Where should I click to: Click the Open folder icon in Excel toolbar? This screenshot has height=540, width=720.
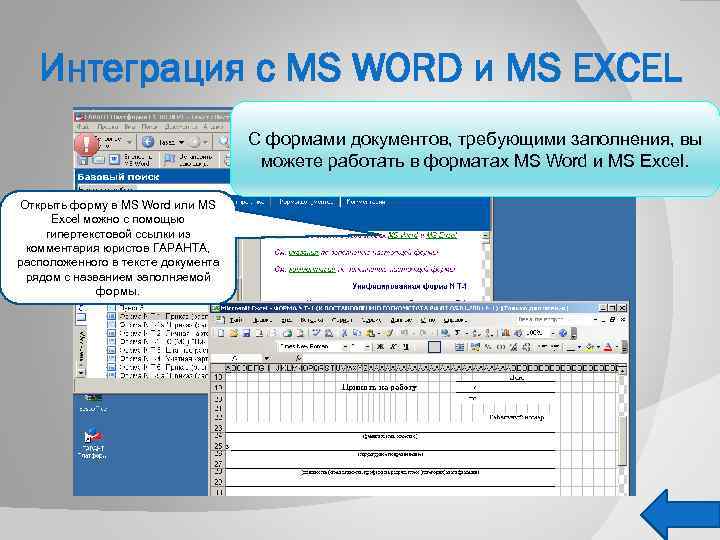[x=234, y=333]
